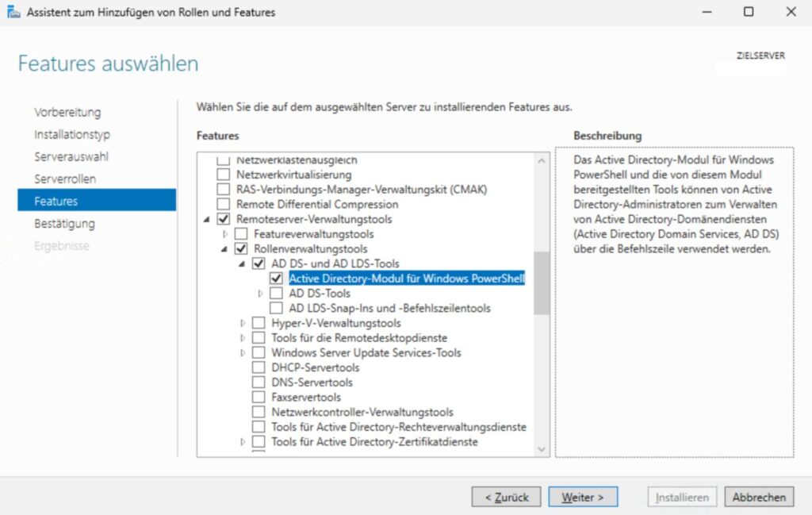Check Tools für Active Directory-Rechteverwaltungsdienste checkbox
Viewport: 812px width, 515px height.
259,427
